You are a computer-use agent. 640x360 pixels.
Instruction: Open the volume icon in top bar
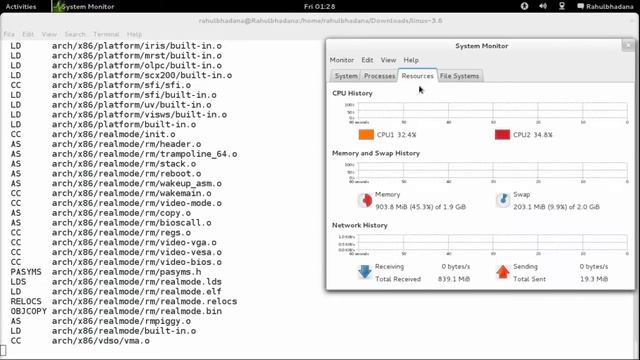click(543, 6)
